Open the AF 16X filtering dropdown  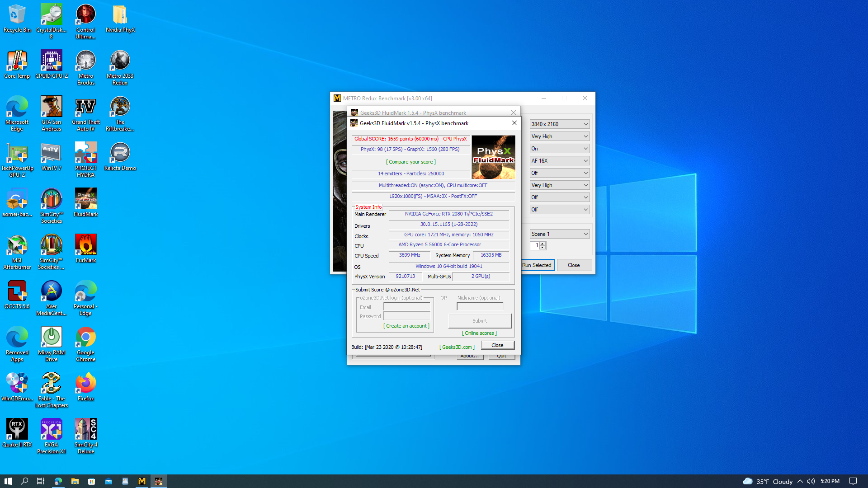click(560, 160)
